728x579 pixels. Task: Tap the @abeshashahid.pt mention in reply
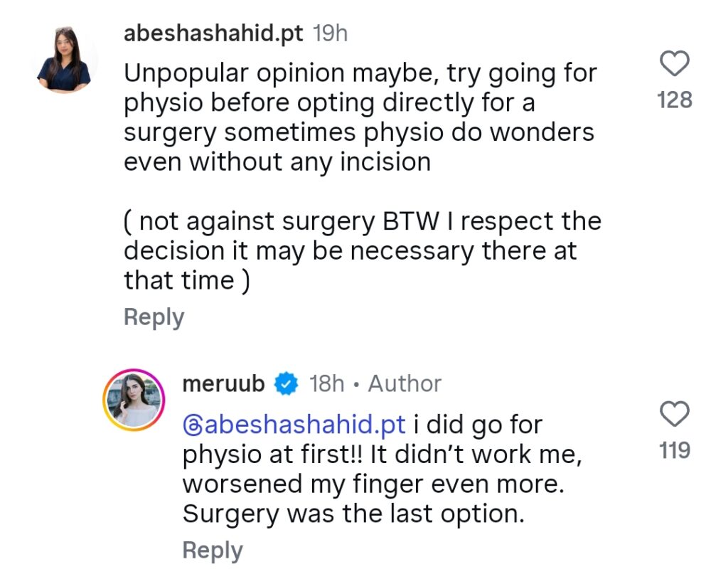point(294,425)
